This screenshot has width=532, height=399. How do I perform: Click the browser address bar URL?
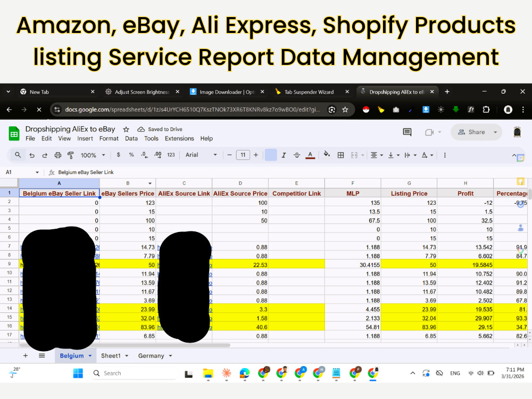click(192, 110)
